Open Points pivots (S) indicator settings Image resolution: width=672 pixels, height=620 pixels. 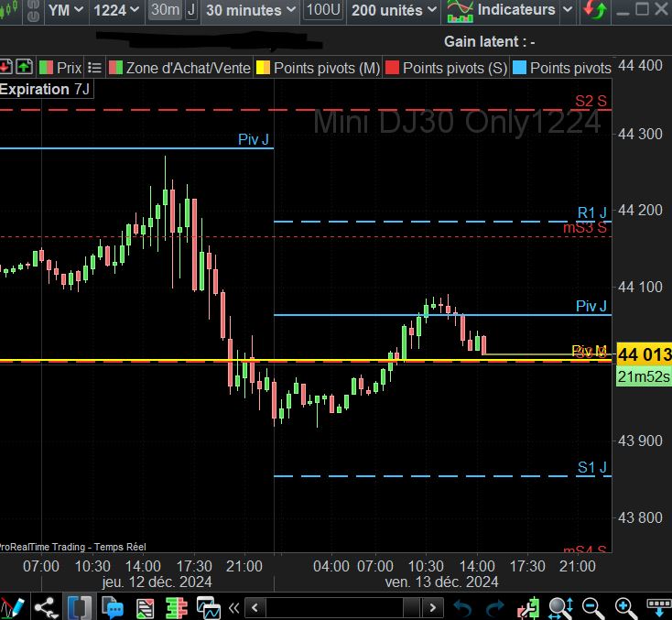446,68
